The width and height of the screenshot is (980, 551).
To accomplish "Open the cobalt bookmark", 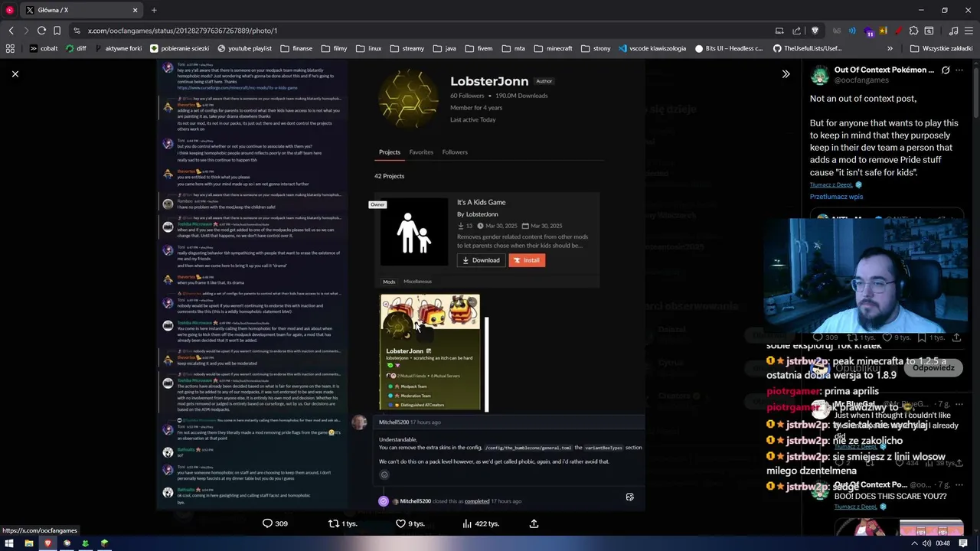I will [x=44, y=48].
